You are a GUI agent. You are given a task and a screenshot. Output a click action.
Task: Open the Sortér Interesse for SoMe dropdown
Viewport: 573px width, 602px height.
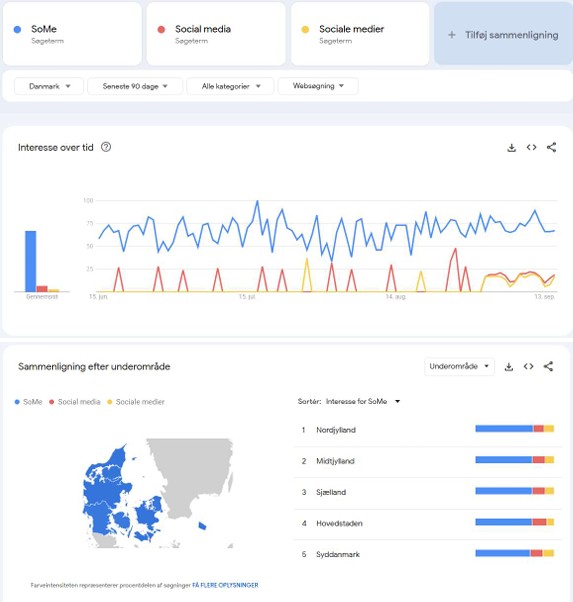(349, 402)
